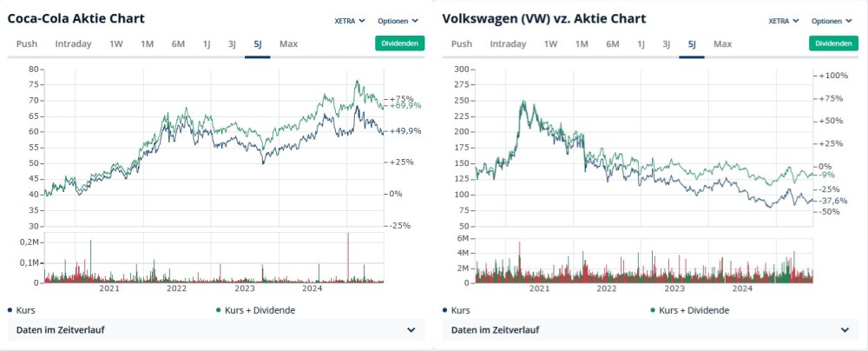
Task: Switch Volkswagen chart to Max range
Action: point(722,43)
